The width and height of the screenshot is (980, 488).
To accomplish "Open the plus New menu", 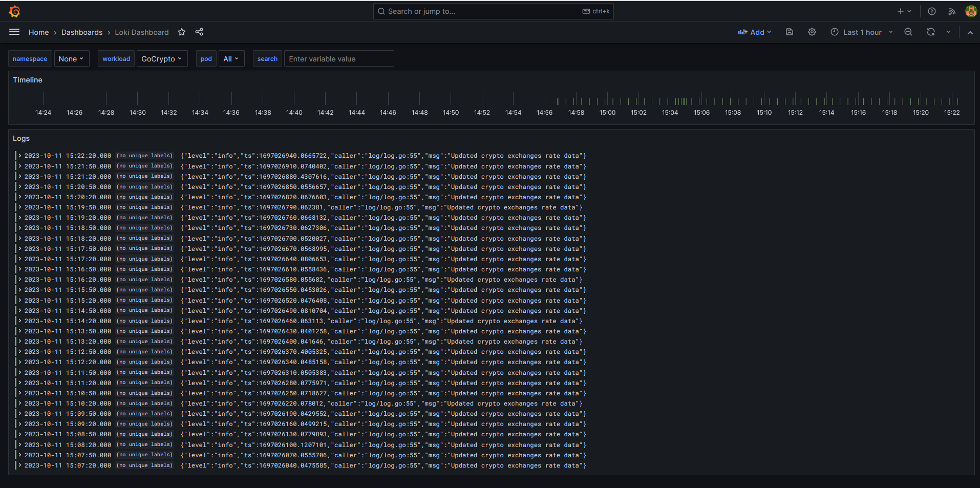I will pyautogui.click(x=904, y=11).
